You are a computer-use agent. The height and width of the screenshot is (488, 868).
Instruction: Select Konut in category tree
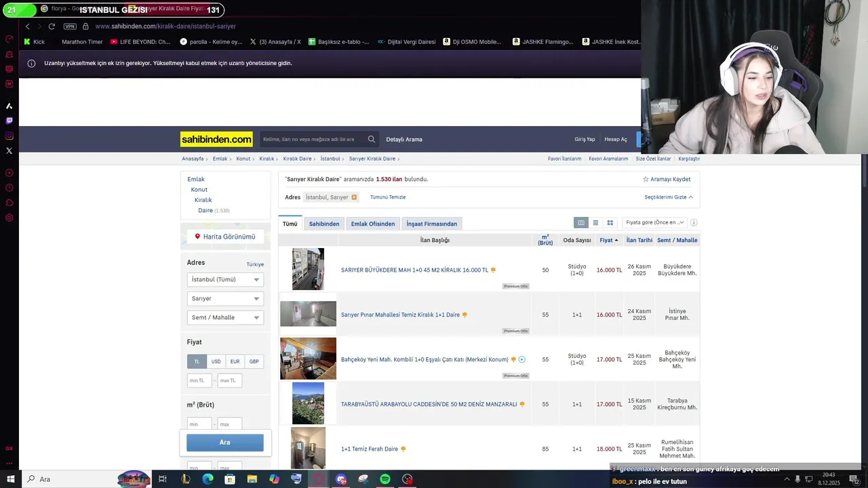coord(199,190)
